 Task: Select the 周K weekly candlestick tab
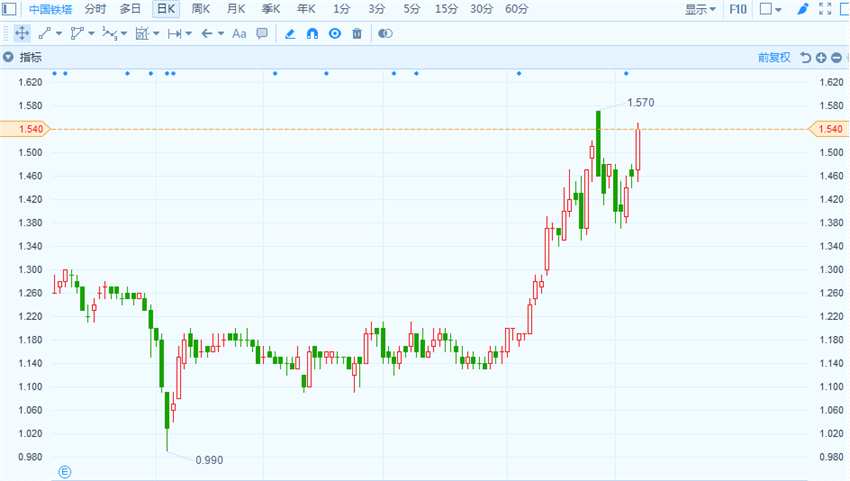pos(201,9)
